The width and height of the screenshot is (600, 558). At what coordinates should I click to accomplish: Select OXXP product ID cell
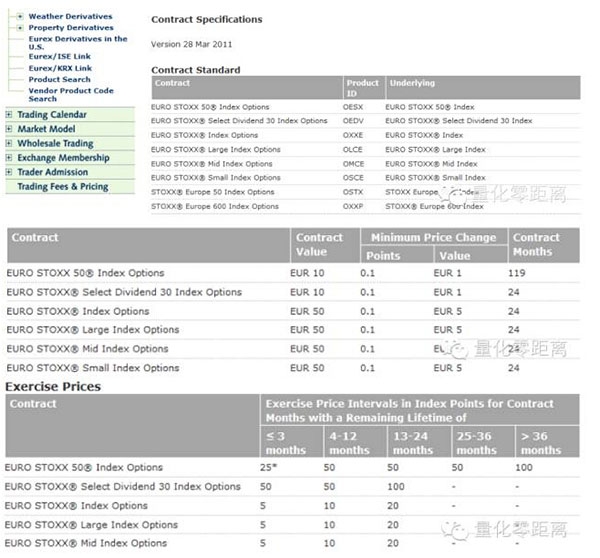click(x=353, y=206)
